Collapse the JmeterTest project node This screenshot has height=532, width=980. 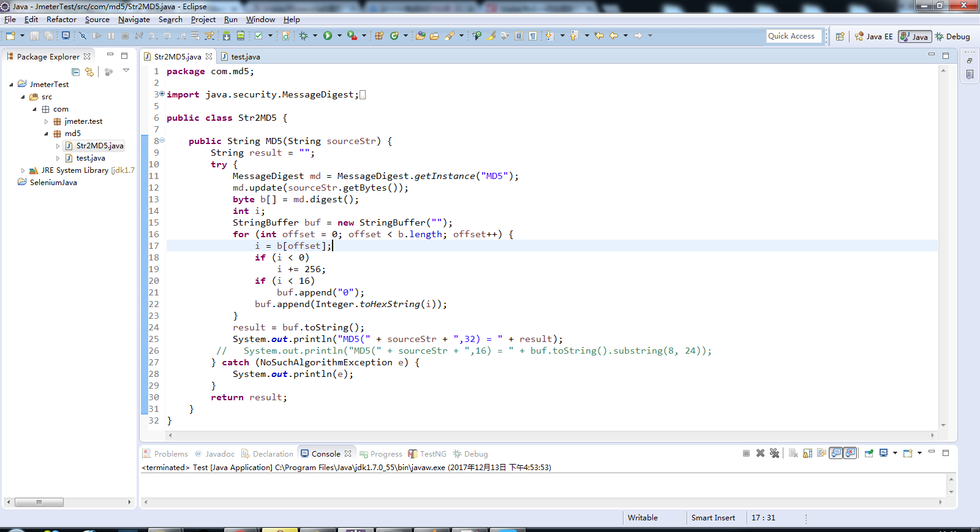(11, 85)
